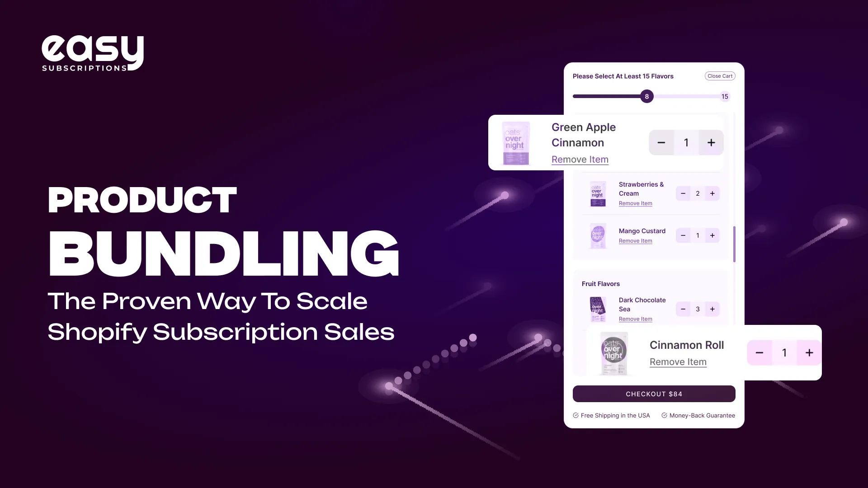Screen dimensions: 868x488
Task: Remove Green Apple Cinnamon item
Action: tap(580, 159)
